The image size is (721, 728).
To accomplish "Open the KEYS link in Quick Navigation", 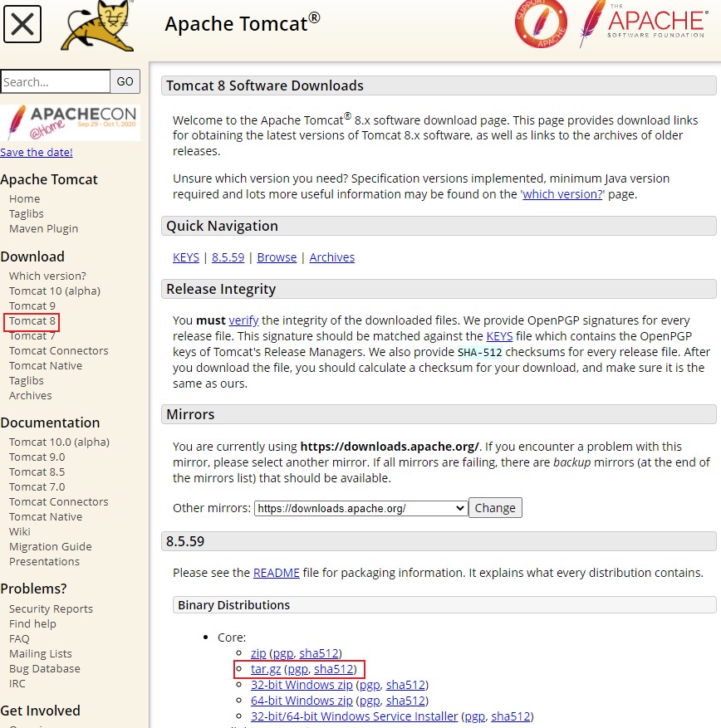I will pos(186,257).
